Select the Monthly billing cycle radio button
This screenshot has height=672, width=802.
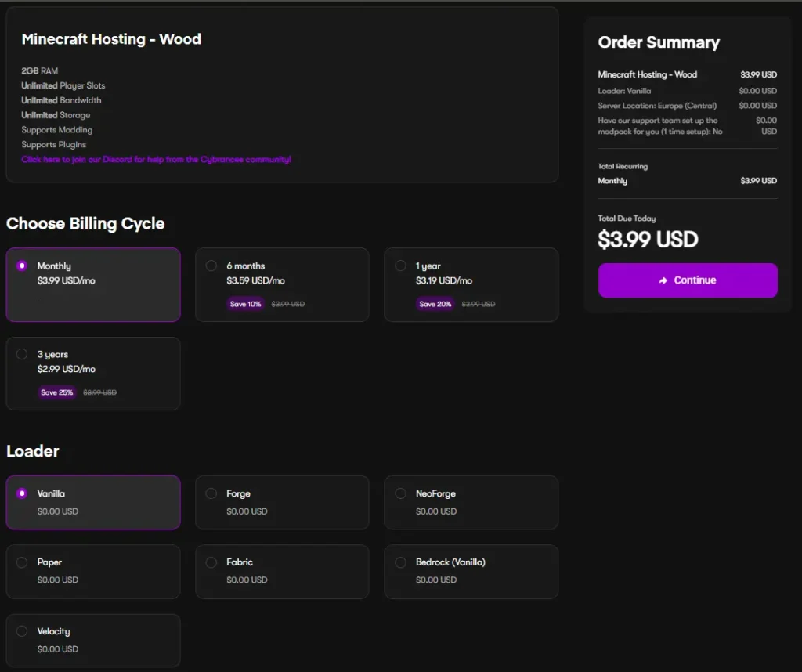coord(22,266)
